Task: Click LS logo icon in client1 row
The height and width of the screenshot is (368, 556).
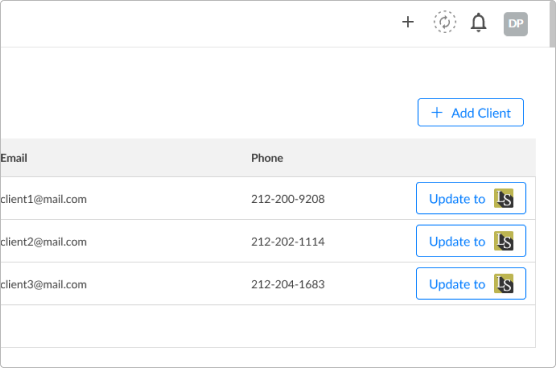Action: pyautogui.click(x=504, y=198)
